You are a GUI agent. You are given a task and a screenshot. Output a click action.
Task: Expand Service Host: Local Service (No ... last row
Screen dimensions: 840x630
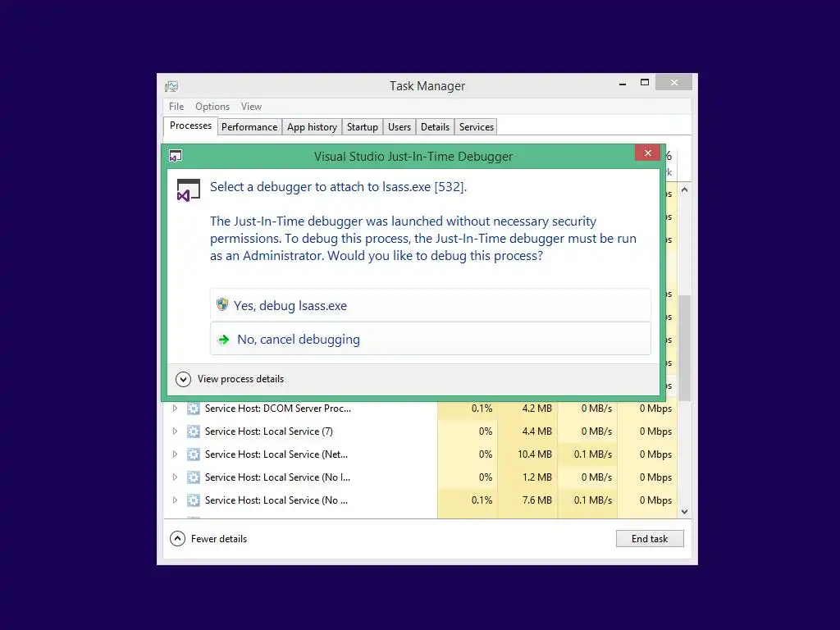click(175, 500)
